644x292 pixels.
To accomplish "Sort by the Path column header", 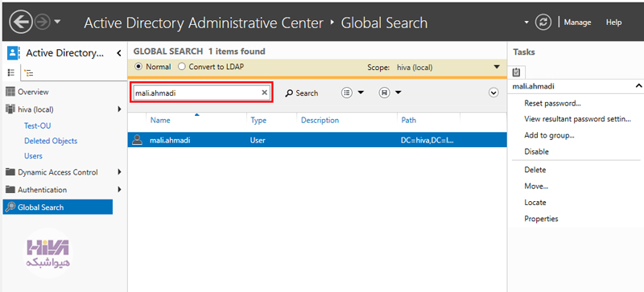I will 409,121.
